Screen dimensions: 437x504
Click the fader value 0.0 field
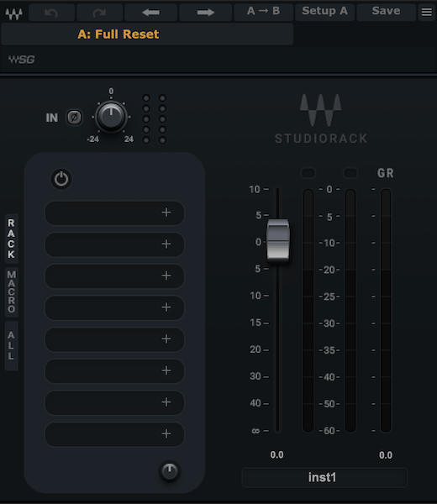tap(276, 454)
